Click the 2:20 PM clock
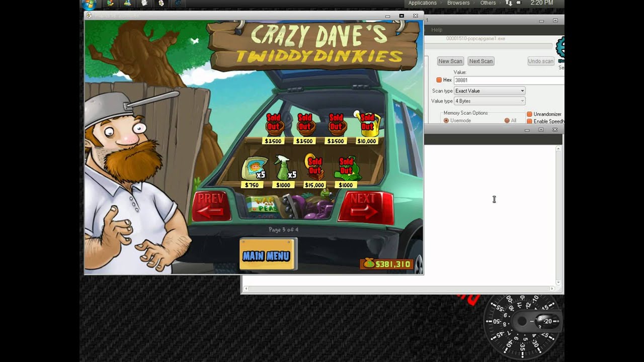The image size is (644, 362). pos(542,3)
